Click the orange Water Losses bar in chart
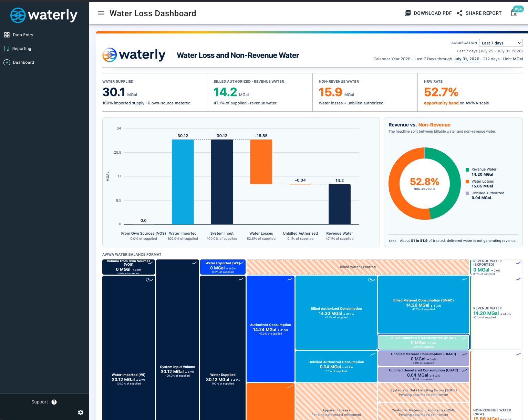Viewport: 528px width, 420px height. [x=261, y=162]
